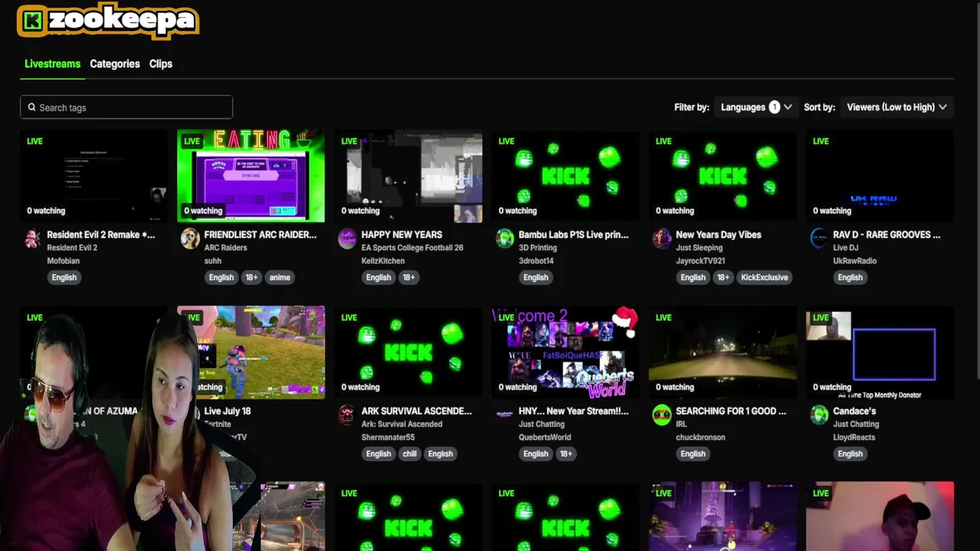
Task: Open KellzKitchen's channel avatar
Action: (347, 238)
